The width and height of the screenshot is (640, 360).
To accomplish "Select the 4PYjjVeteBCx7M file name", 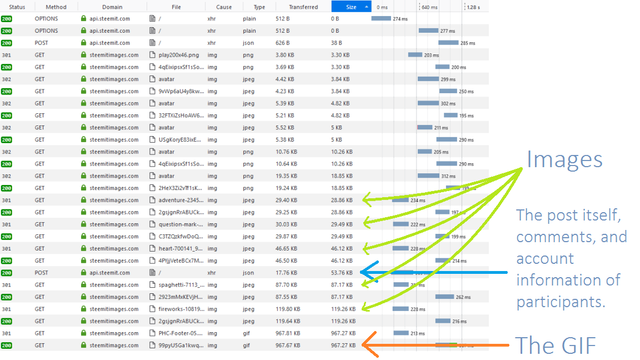I will pos(181,260).
